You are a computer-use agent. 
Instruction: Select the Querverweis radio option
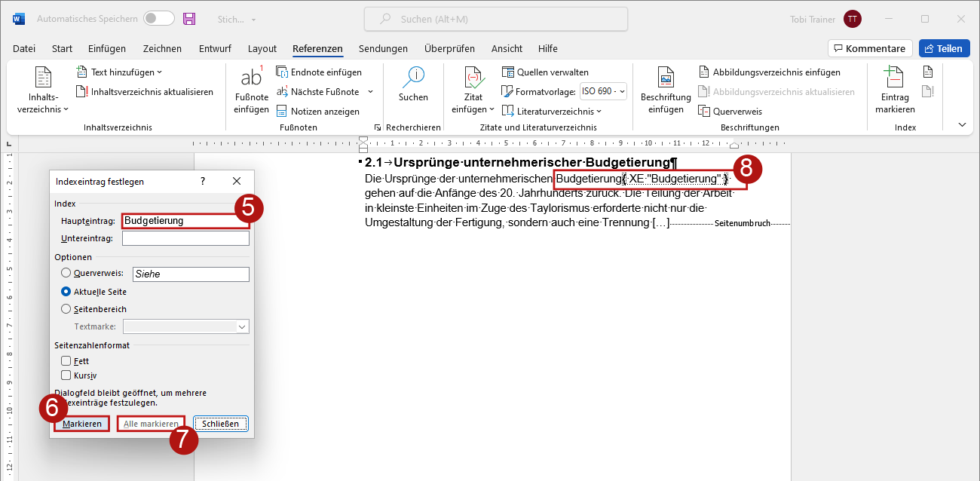click(x=66, y=274)
